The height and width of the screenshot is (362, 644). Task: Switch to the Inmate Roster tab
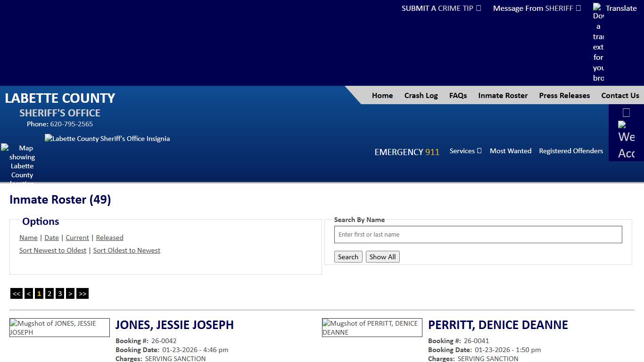click(x=503, y=96)
